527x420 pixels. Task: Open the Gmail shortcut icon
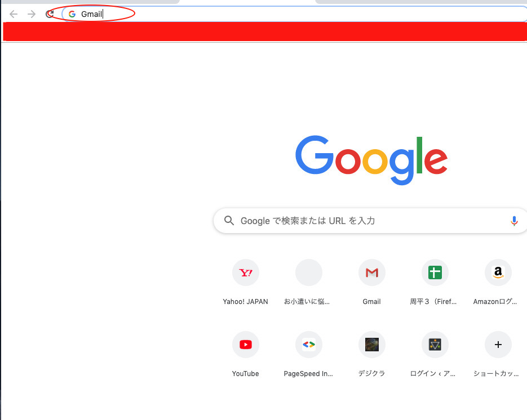[372, 272]
